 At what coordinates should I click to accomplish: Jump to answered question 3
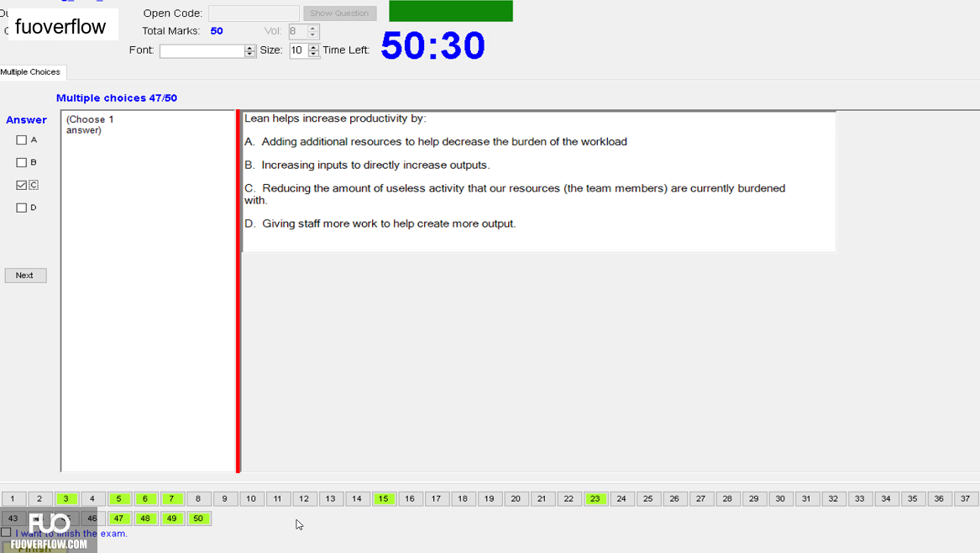[x=66, y=498]
